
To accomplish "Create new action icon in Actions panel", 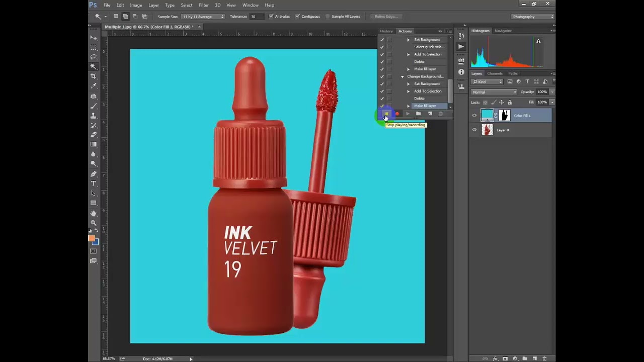I will pyautogui.click(x=430, y=114).
